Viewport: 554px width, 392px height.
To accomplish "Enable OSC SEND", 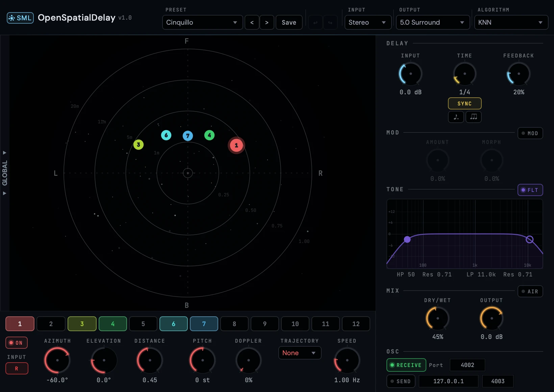I will (x=401, y=381).
